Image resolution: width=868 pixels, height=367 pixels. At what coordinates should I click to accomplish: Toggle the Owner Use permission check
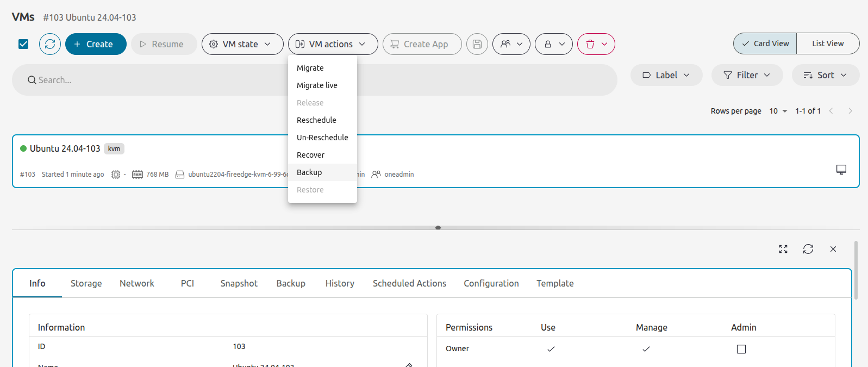[x=551, y=349]
